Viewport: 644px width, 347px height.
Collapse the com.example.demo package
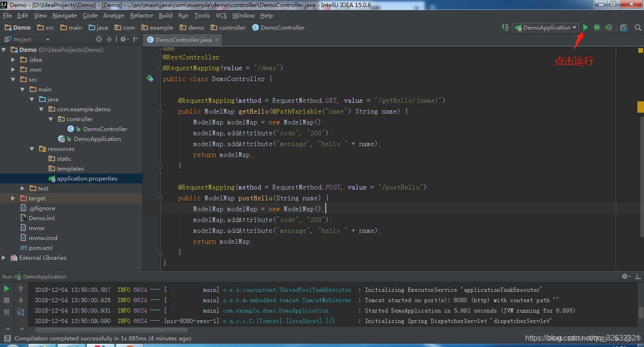coord(41,109)
